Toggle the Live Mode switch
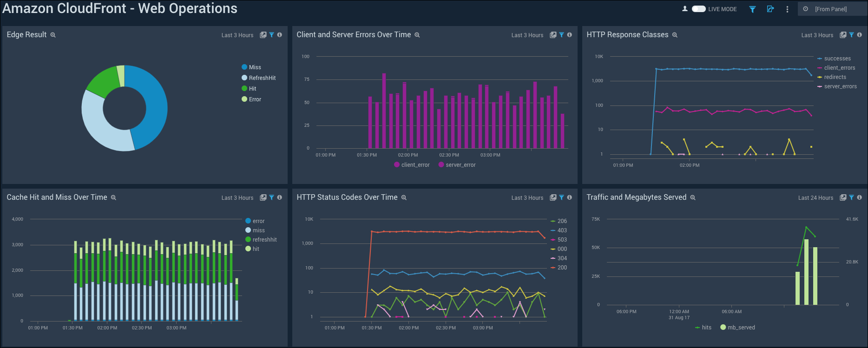This screenshot has height=348, width=868. tap(698, 9)
